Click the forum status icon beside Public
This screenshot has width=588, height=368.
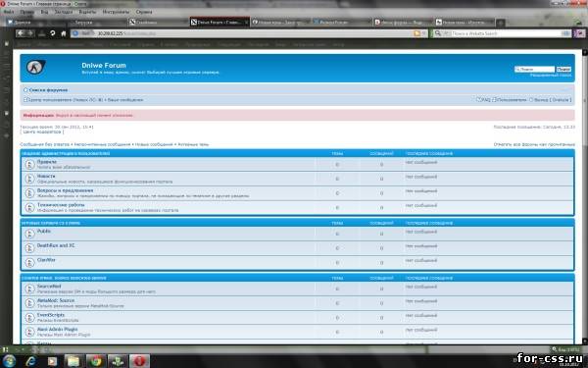(30, 234)
